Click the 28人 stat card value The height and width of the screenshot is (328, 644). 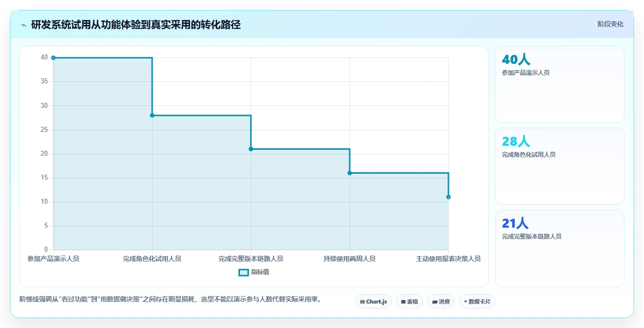pyautogui.click(x=516, y=141)
